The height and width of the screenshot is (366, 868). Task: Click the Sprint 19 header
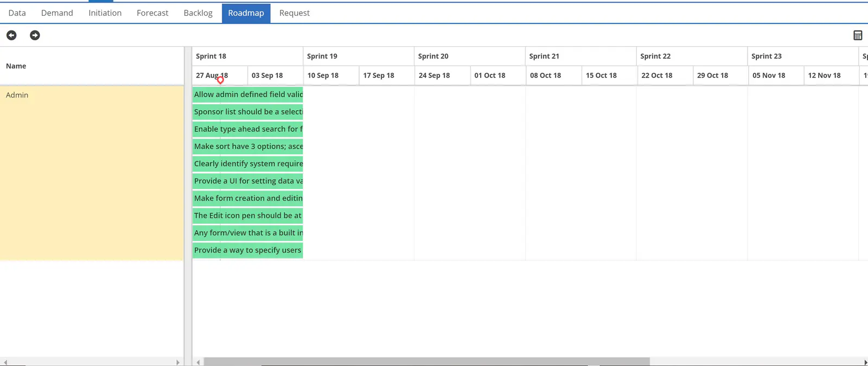(359, 56)
